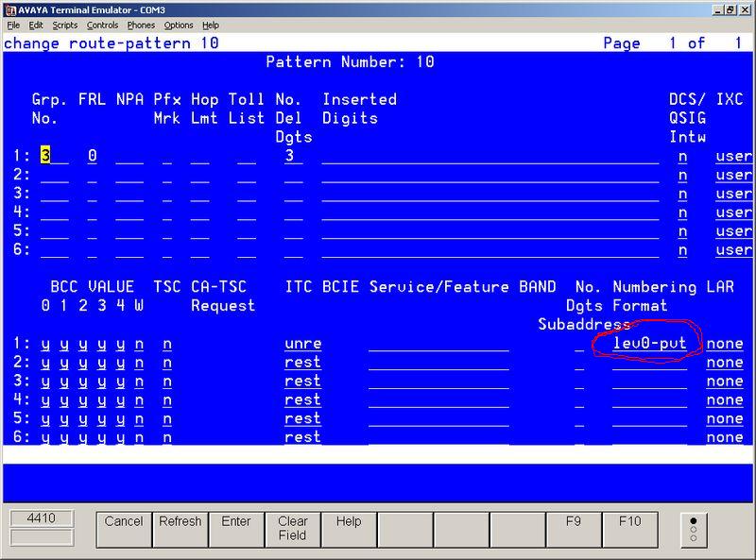Select the TSC field showing n in row 1
Screen dimensions: 756x560
click(167, 344)
